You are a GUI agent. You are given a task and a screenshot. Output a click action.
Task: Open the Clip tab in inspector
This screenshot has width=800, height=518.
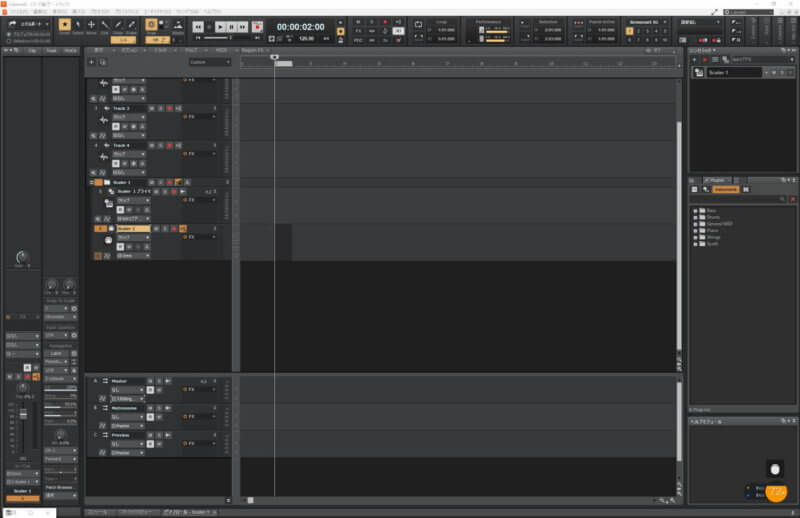32,51
